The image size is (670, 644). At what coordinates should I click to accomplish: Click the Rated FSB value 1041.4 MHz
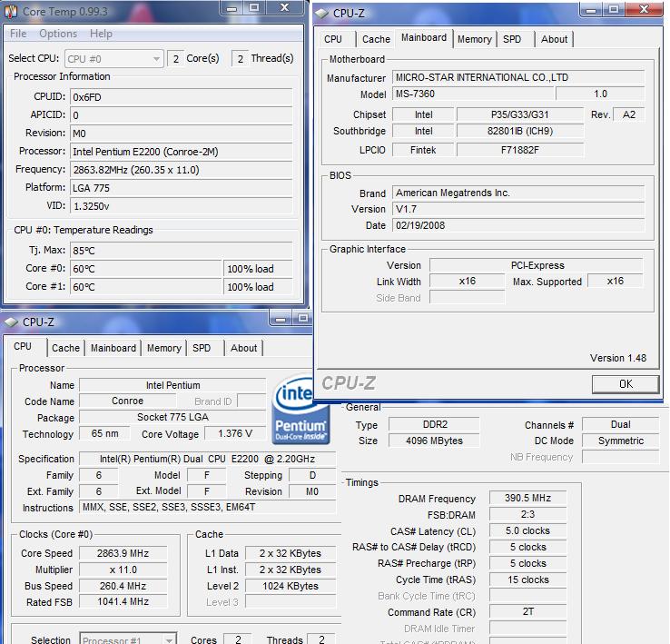click(123, 601)
